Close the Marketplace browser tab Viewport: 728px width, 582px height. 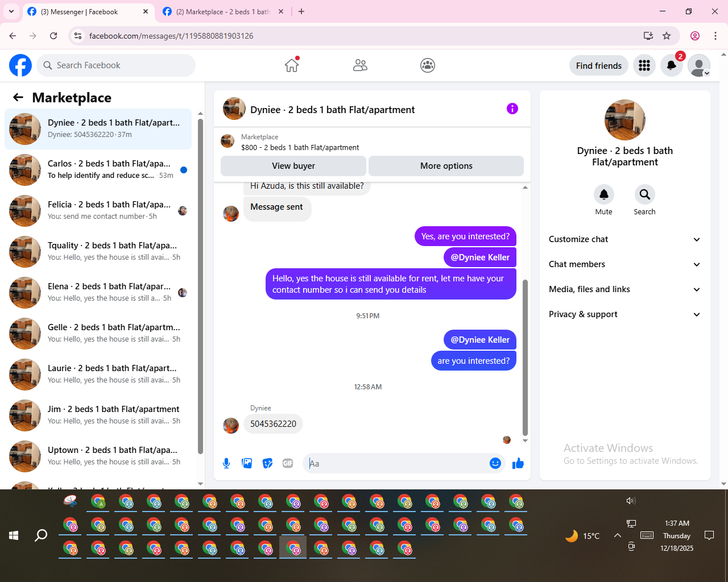[280, 11]
